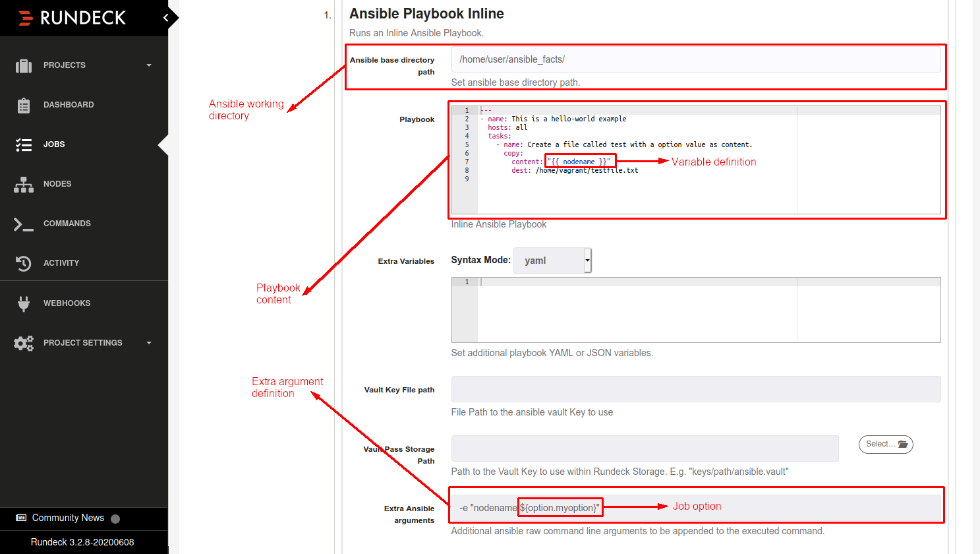Viewport: 980px width, 554px height.
Task: Click the Projects briefcase icon
Action: pyautogui.click(x=24, y=65)
